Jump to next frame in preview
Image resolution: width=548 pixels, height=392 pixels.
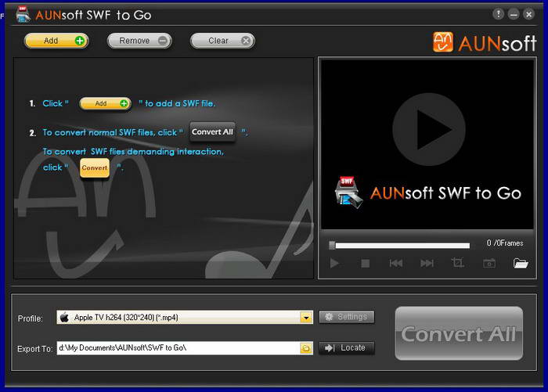point(427,263)
